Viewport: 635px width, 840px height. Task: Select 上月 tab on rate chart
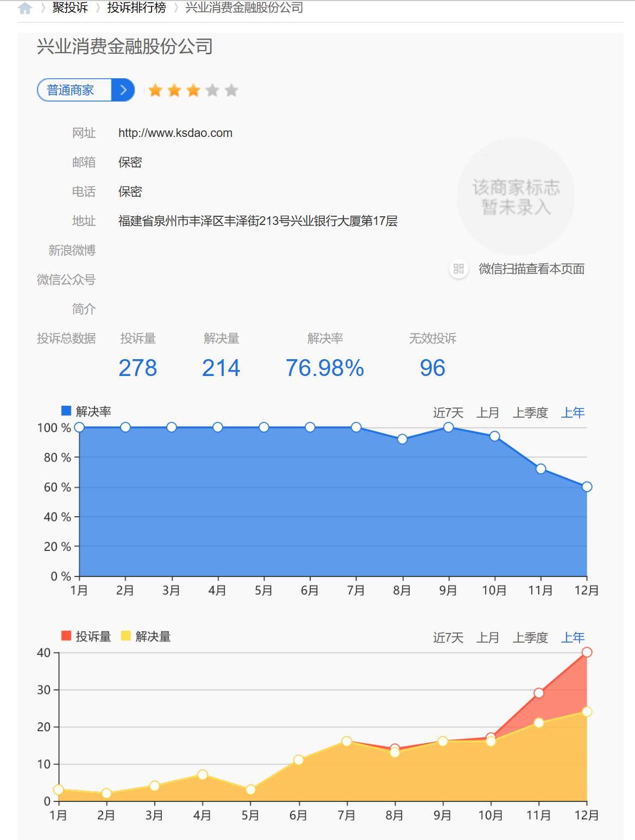tap(488, 413)
